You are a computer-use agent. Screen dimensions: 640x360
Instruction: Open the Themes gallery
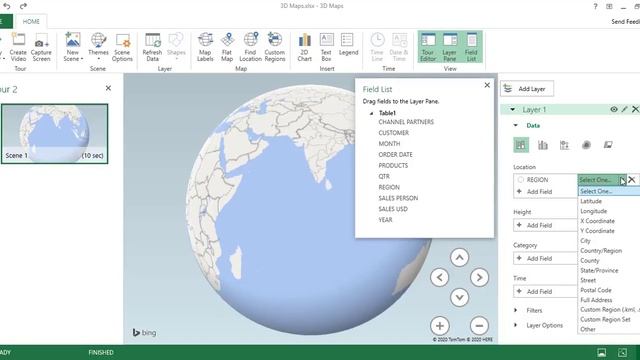[98, 47]
